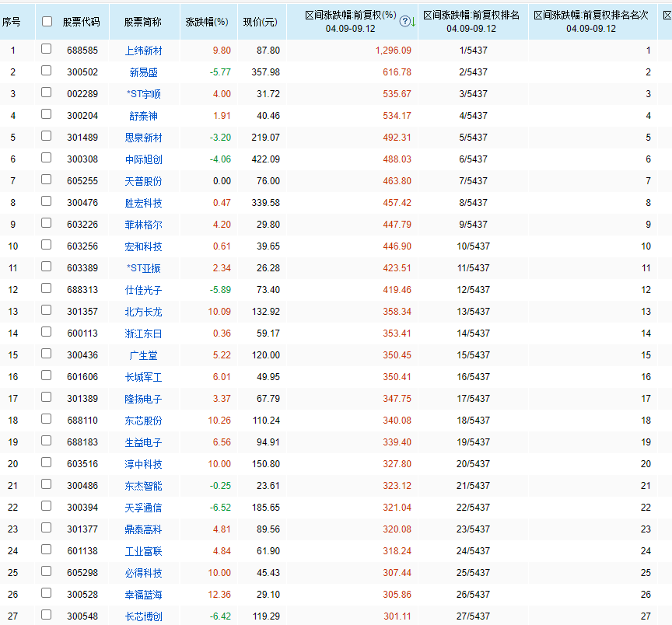Screen dimensions: 672x625
Task: Click the 天普股份 name link
Action: [144, 181]
